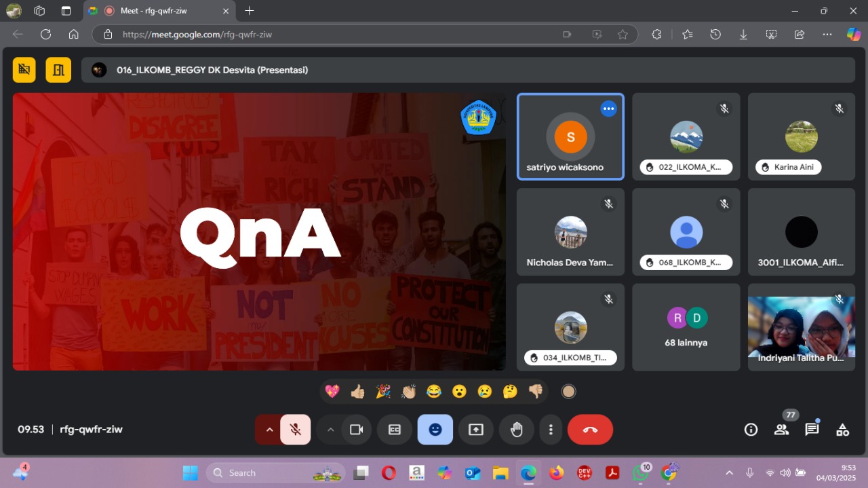Open the chat panel icon
The height and width of the screenshot is (488, 868).
812,430
